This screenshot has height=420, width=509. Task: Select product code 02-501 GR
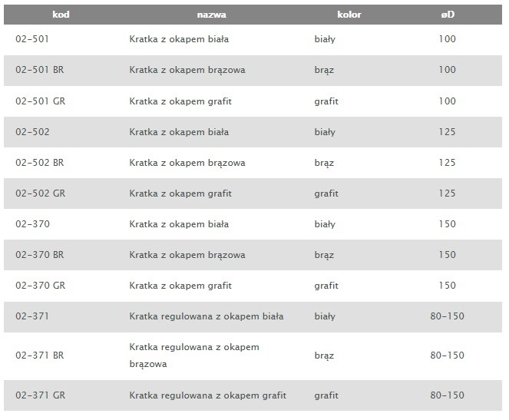pyautogui.click(x=40, y=101)
